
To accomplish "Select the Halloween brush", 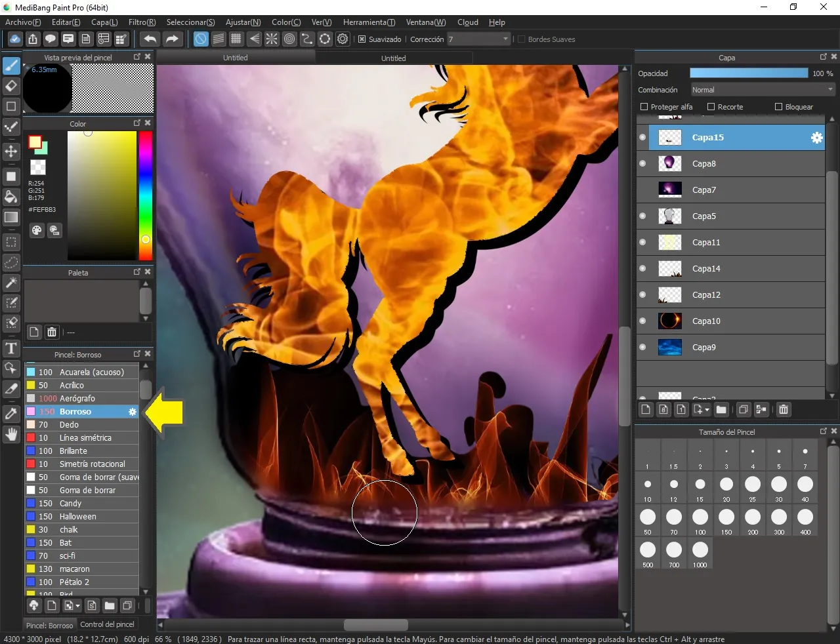I will tap(82, 517).
